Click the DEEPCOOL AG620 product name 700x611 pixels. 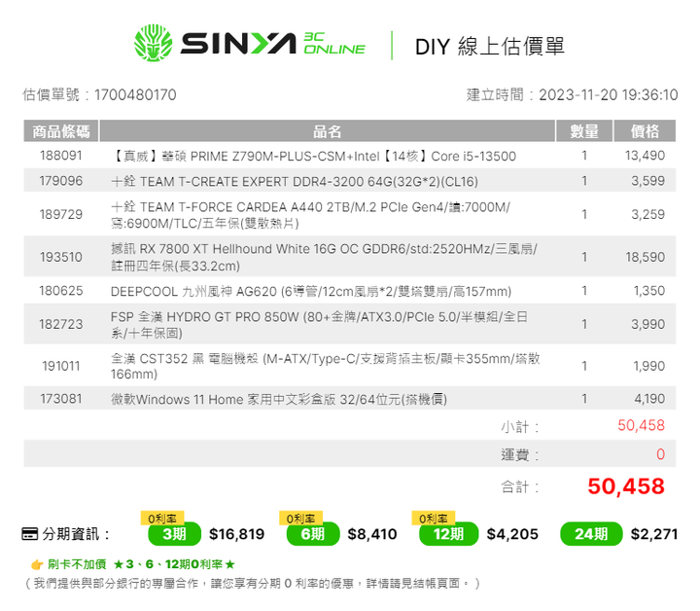pos(311,292)
